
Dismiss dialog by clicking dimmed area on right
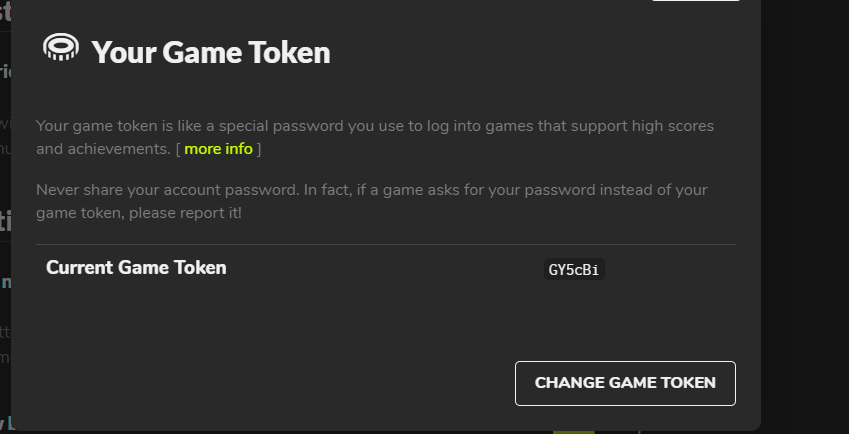[804, 200]
